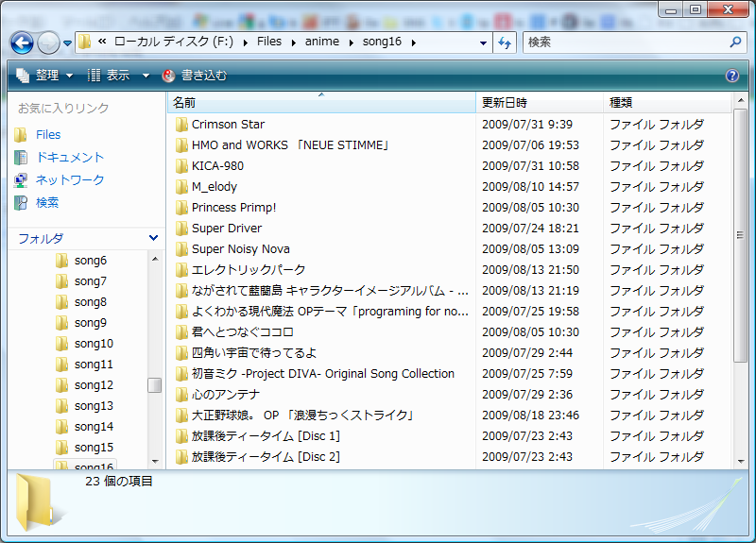Viewport: 756px width, 543px height.
Task: Select song10 in folder tree
Action: 94,344
